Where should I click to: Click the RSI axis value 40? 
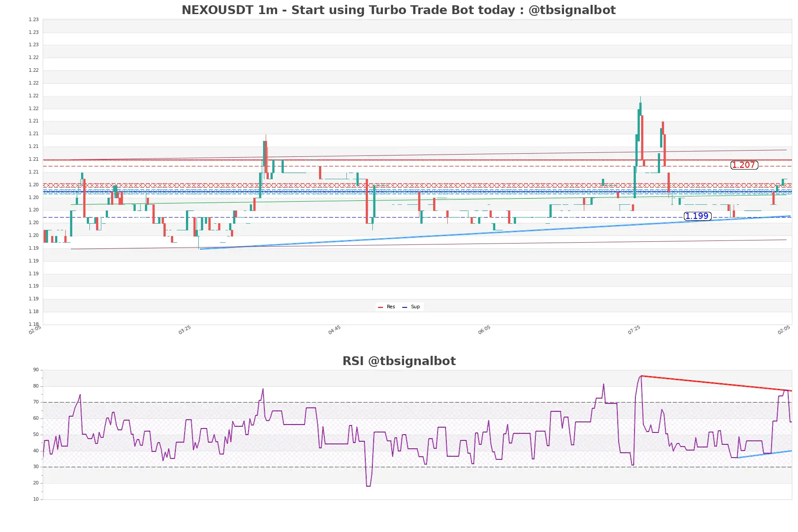(36, 451)
